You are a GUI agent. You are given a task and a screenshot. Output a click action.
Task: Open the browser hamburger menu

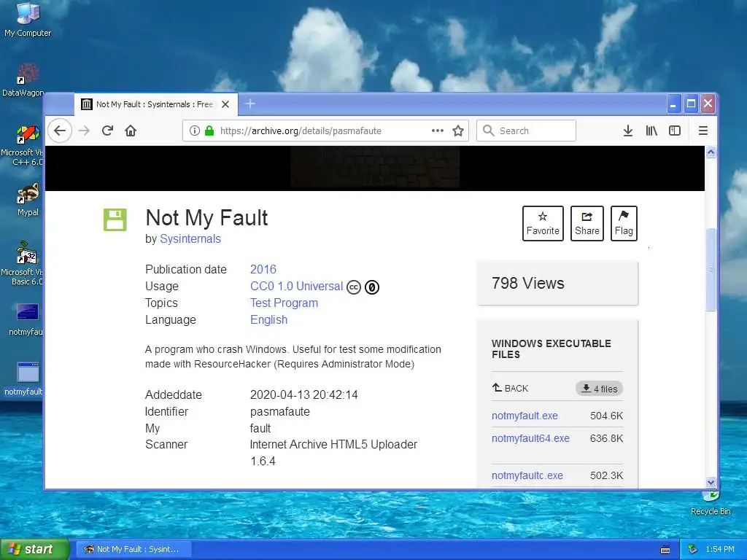703,131
